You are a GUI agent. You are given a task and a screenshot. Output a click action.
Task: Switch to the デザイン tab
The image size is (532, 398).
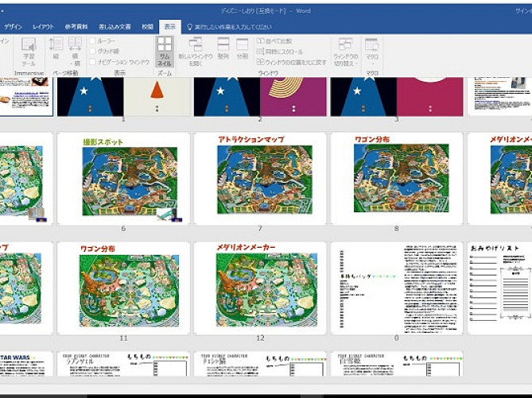point(13,27)
